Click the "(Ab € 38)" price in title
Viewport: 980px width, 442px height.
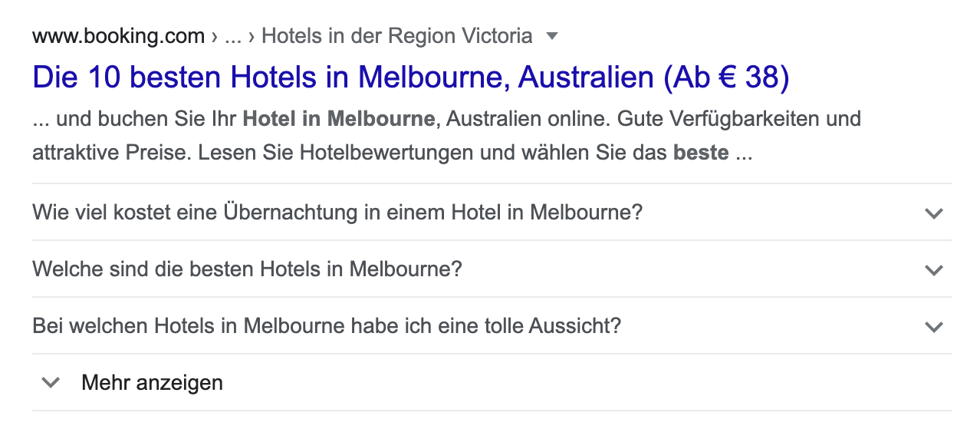[726, 78]
